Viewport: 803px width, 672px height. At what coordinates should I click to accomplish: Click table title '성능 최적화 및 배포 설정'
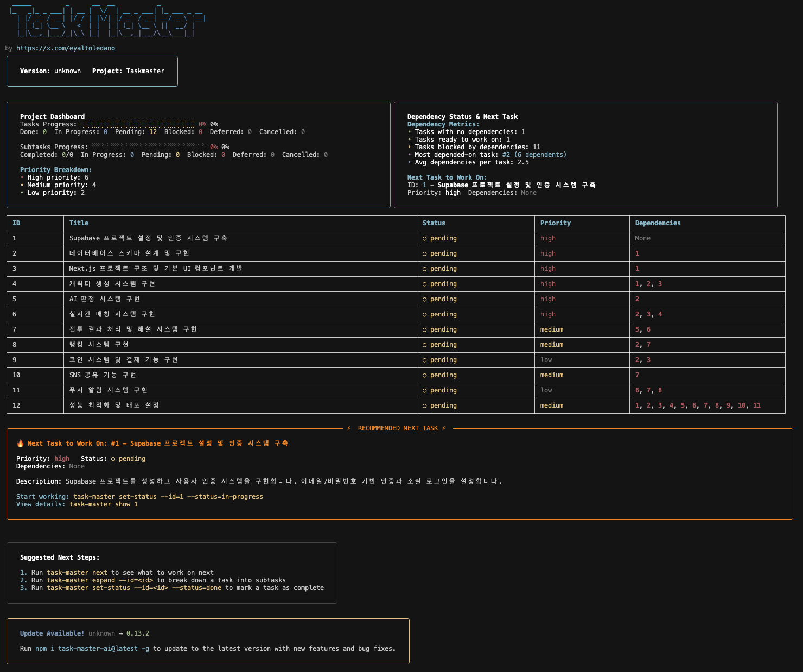coord(114,405)
